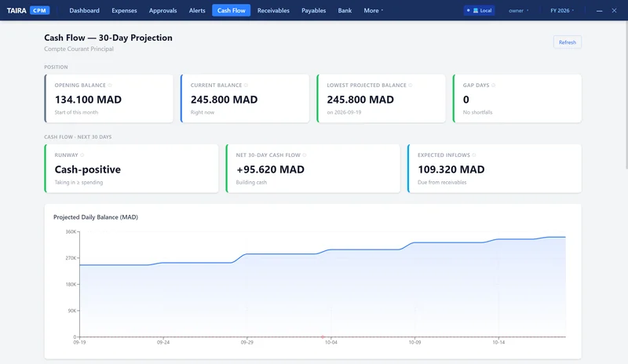The width and height of the screenshot is (628, 364).
Task: Click the 'Start of this month' note
Action: [x=76, y=112]
